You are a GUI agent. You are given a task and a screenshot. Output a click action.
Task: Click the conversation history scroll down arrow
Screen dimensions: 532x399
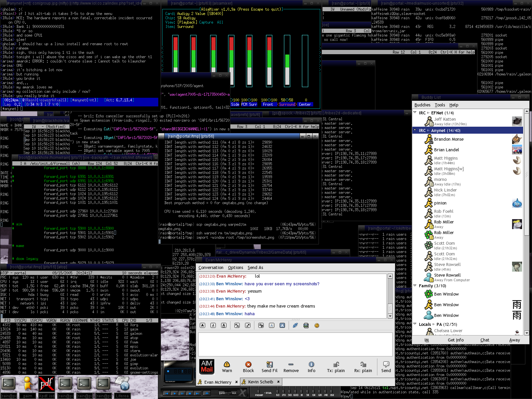[x=390, y=316]
